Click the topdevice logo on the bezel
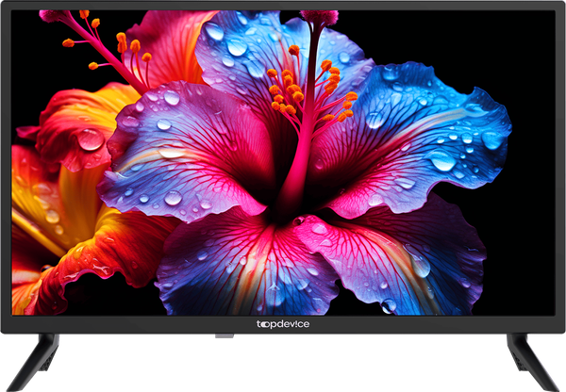Screen dimensions: 566x392 point(283,324)
